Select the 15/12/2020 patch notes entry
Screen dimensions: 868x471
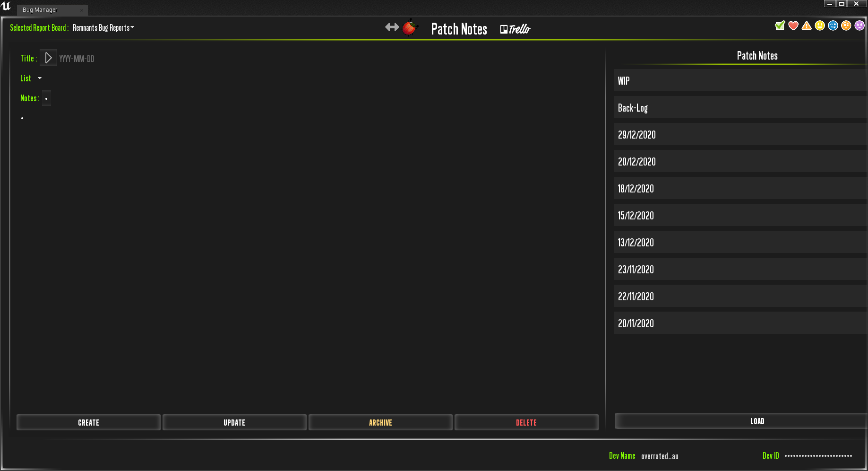coord(740,215)
